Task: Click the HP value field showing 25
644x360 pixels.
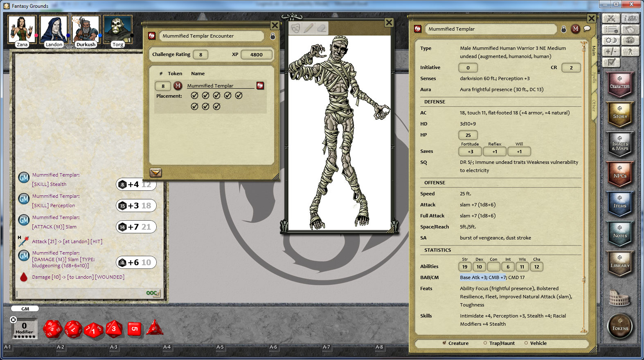Action: [x=468, y=135]
